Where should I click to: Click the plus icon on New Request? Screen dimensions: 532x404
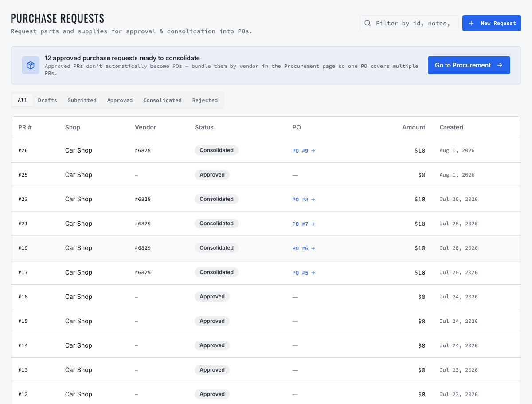471,23
